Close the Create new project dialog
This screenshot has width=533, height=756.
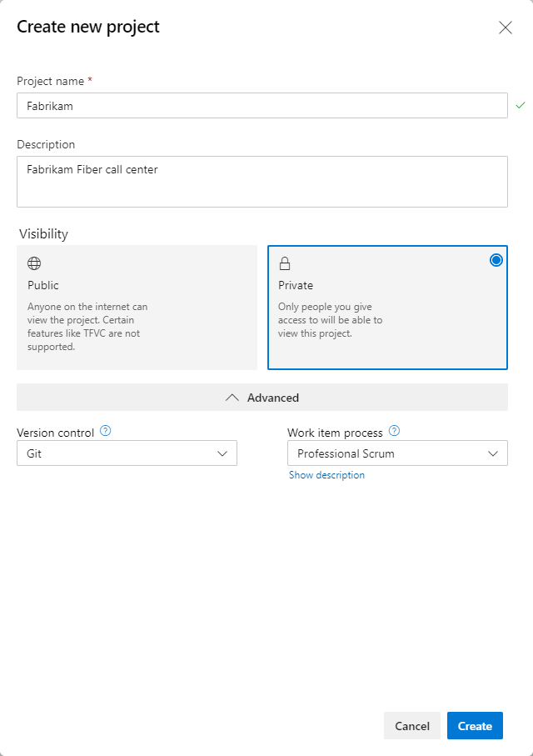(505, 28)
